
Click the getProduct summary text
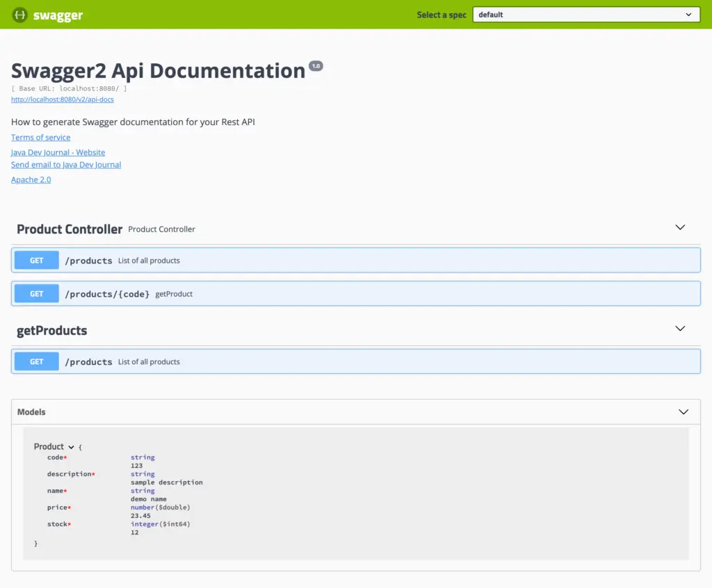click(174, 294)
